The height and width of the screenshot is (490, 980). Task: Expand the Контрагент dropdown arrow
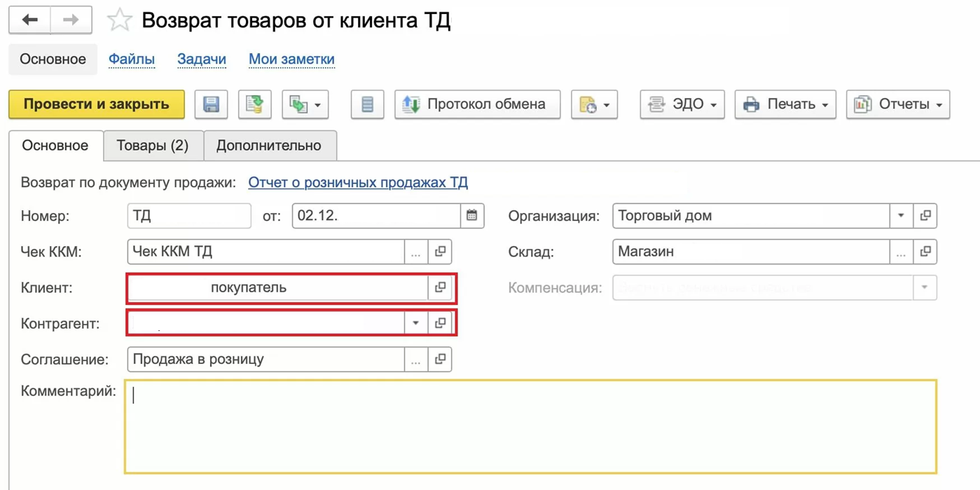[x=415, y=323]
